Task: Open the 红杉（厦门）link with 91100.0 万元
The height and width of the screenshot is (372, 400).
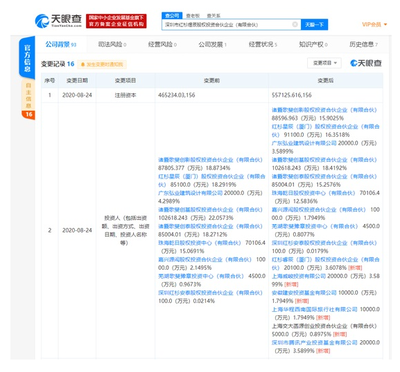Action: click(x=325, y=130)
